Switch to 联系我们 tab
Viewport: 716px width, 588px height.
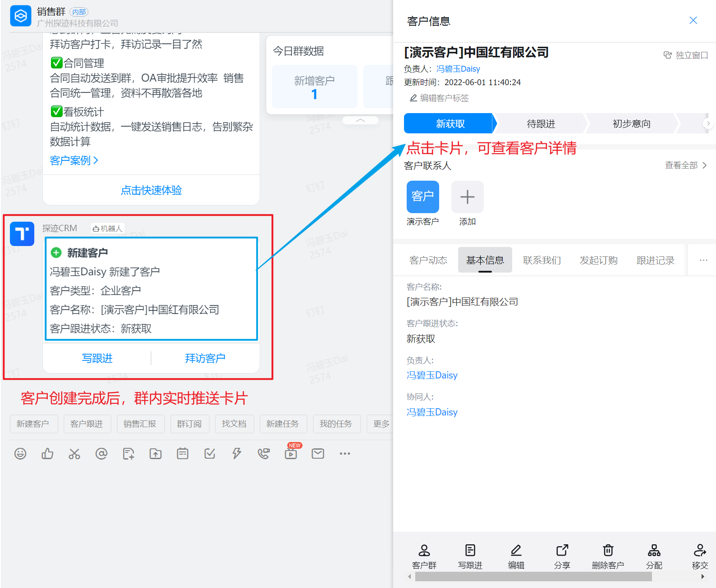click(542, 260)
